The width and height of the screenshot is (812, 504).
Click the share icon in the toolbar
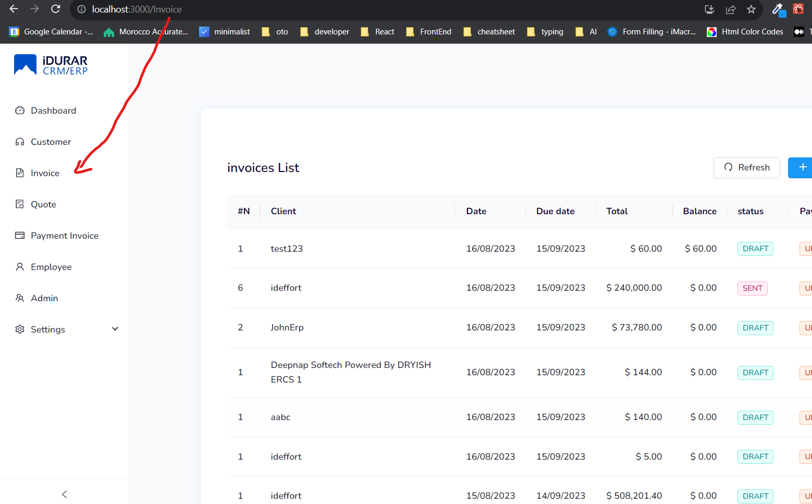pyautogui.click(x=730, y=9)
